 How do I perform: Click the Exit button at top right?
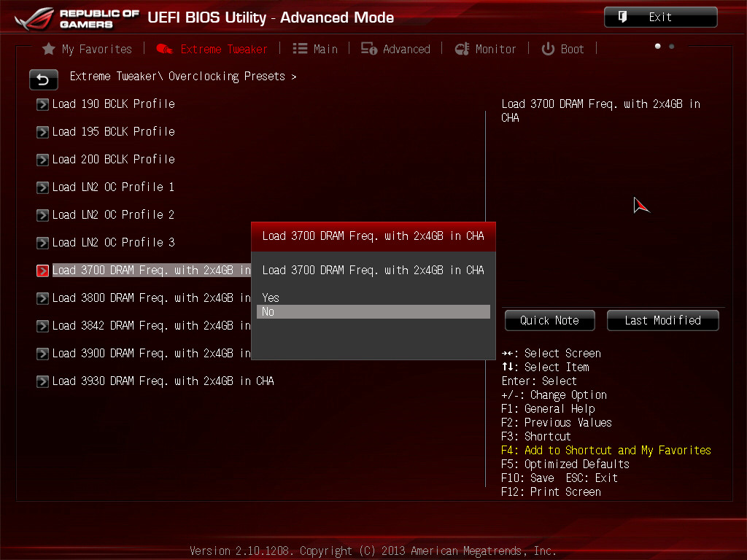point(660,17)
